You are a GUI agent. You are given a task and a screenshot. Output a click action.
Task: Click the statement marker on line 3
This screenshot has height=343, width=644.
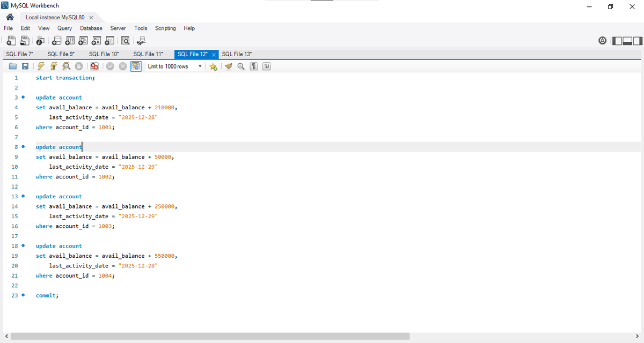pos(23,98)
